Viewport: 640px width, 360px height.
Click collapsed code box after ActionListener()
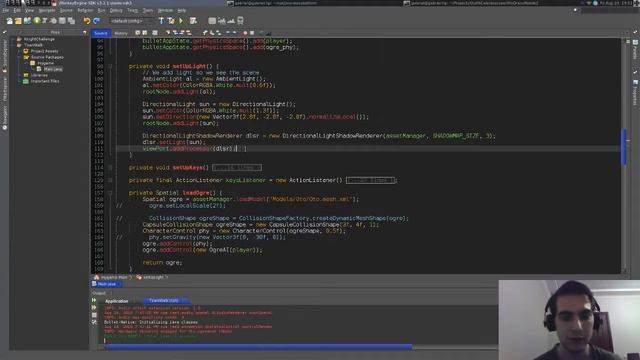point(370,180)
